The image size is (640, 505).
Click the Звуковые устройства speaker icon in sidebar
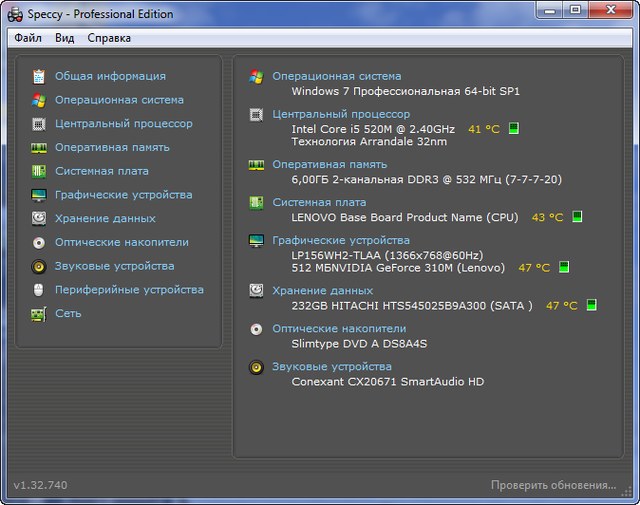[39, 266]
